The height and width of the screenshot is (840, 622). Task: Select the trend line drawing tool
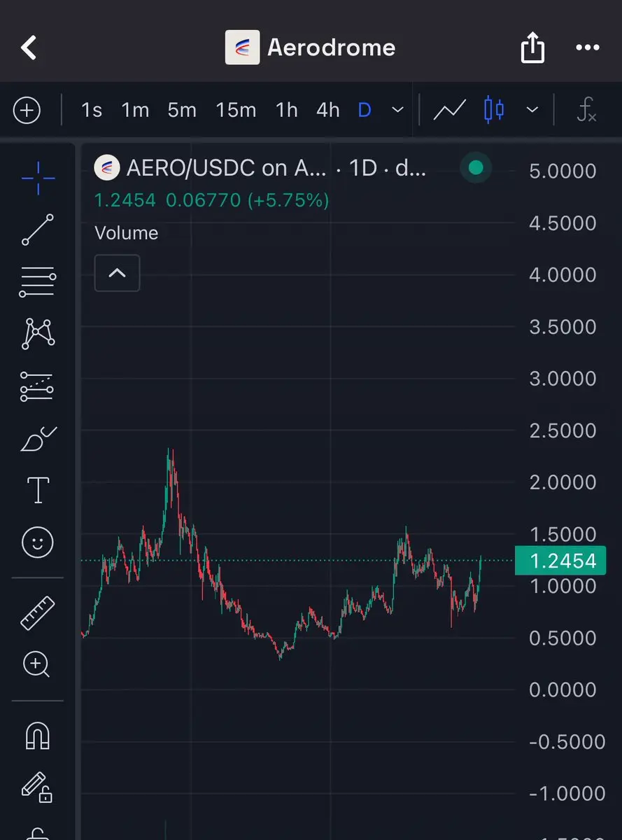(x=38, y=230)
